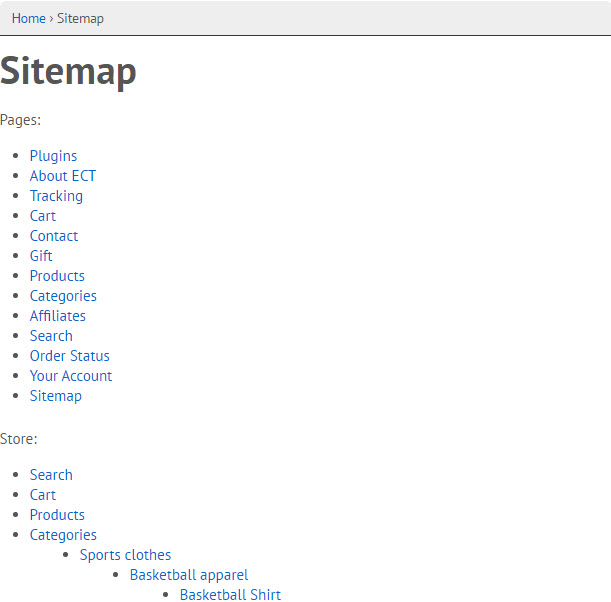This screenshot has height=602, width=611.
Task: Open the Gift link
Action: tap(41, 256)
